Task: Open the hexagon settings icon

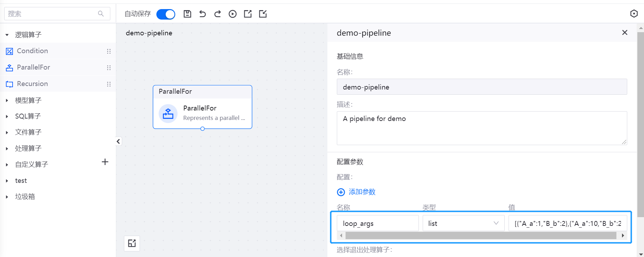Action: pos(634,14)
